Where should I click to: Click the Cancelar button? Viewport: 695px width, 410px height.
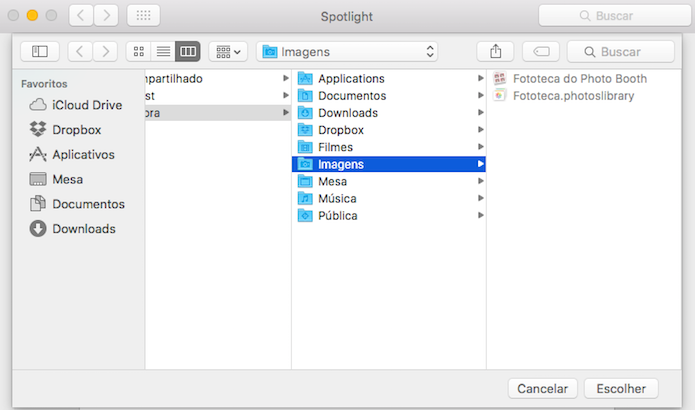(543, 389)
